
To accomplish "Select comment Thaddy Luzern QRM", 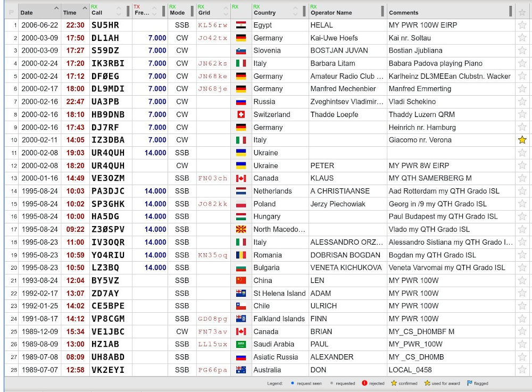I will (x=451, y=114).
